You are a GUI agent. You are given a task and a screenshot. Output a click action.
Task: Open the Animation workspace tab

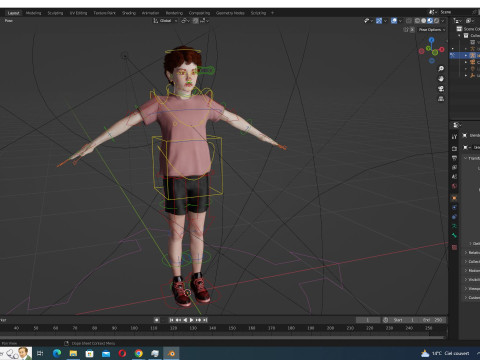pyautogui.click(x=150, y=13)
